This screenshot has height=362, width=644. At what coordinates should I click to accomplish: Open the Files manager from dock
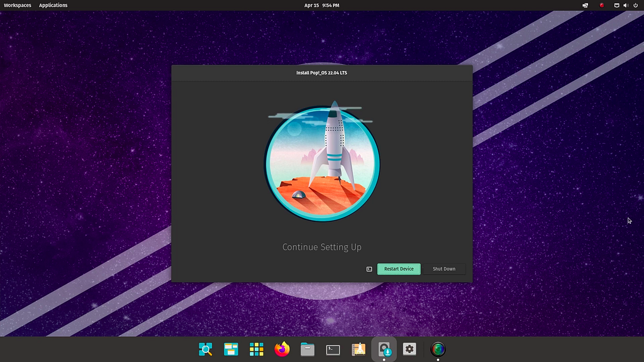pos(307,349)
